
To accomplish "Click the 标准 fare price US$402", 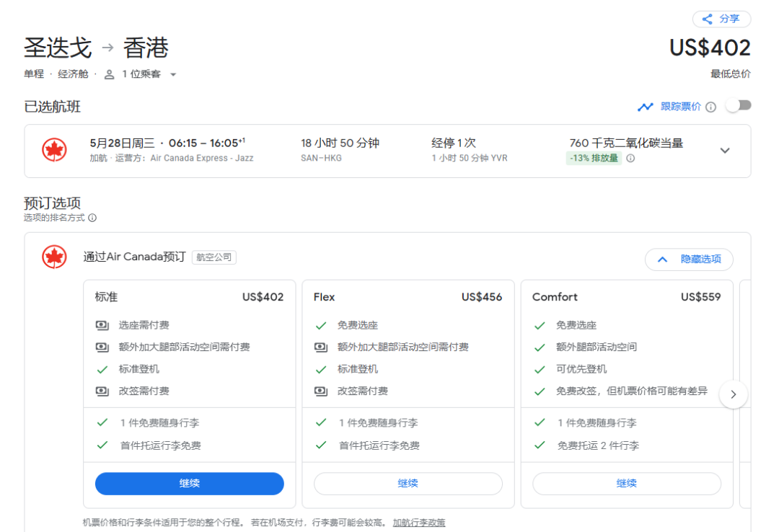I will pos(263,297).
